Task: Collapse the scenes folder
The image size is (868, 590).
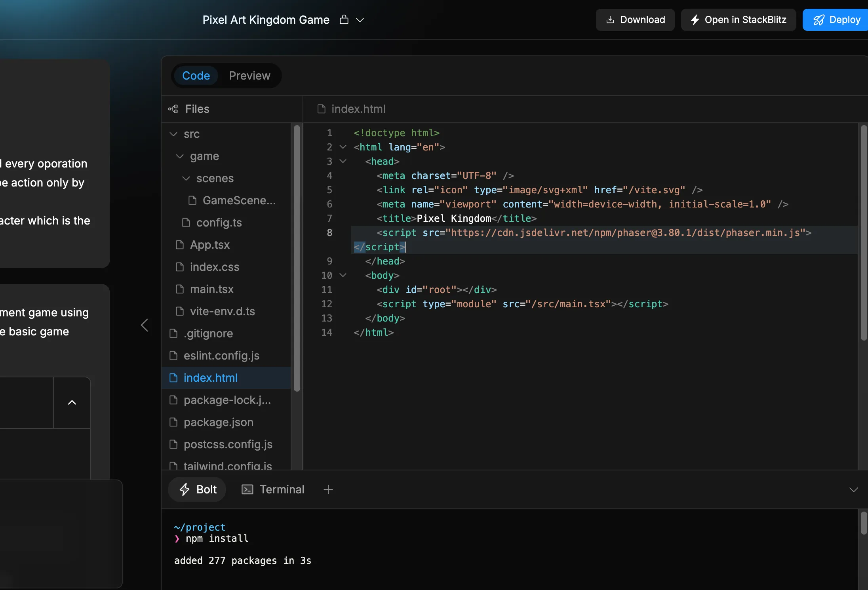Action: [186, 178]
